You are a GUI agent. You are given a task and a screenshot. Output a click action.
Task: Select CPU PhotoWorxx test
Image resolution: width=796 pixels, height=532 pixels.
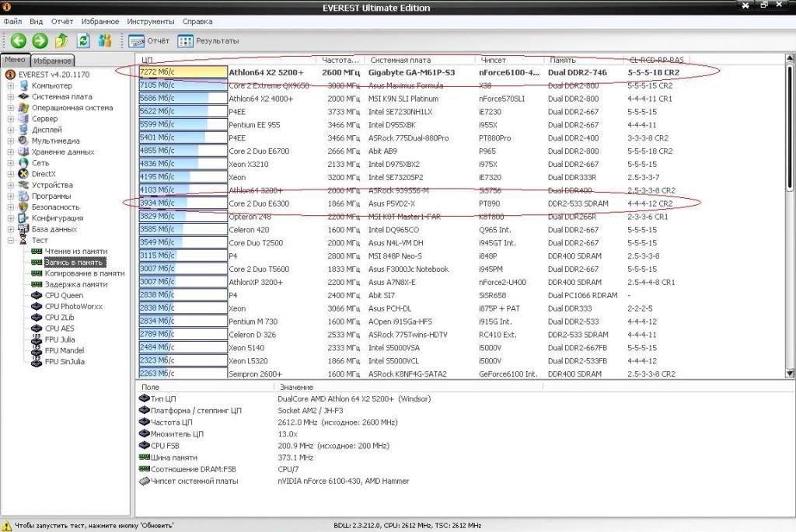[x=74, y=306]
